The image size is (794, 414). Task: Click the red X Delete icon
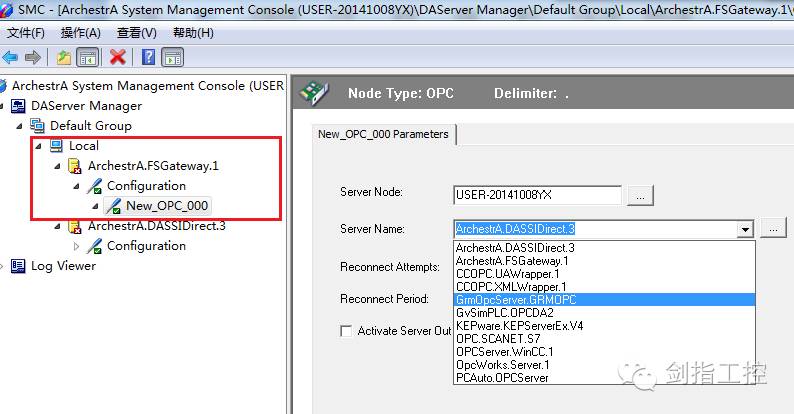click(117, 57)
